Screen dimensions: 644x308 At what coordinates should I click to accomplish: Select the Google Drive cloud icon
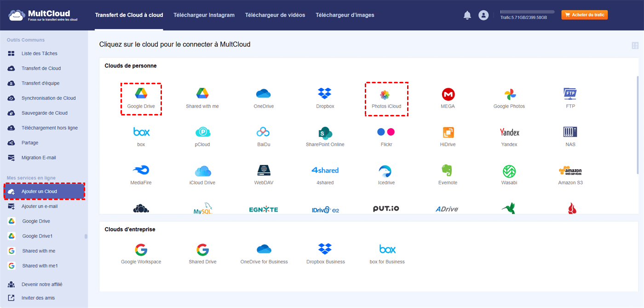tap(141, 93)
